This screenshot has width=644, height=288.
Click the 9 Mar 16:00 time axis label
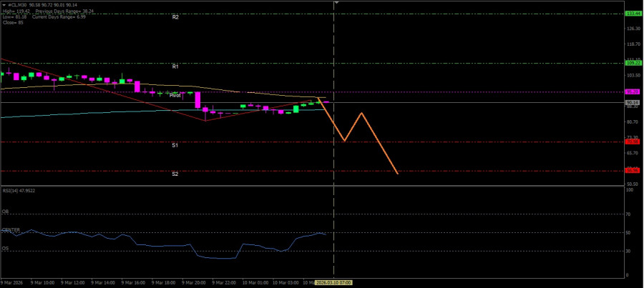coord(134,283)
